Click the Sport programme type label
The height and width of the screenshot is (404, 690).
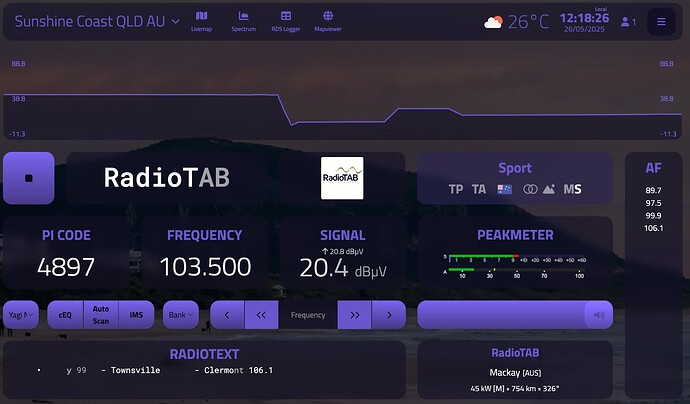pos(515,168)
